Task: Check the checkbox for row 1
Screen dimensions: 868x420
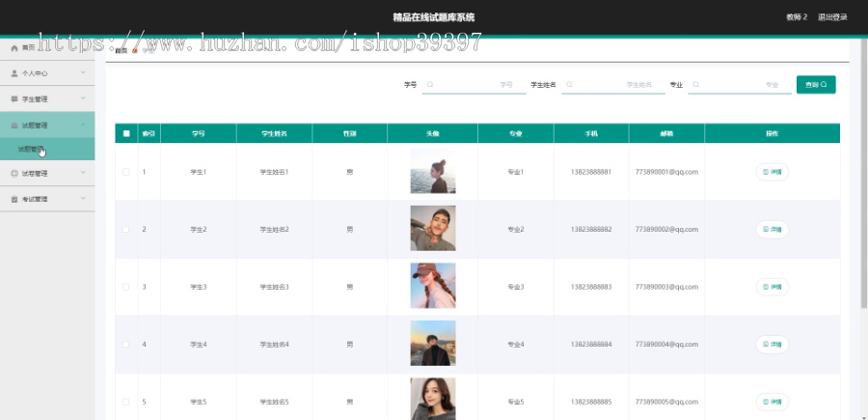Action: (x=125, y=172)
